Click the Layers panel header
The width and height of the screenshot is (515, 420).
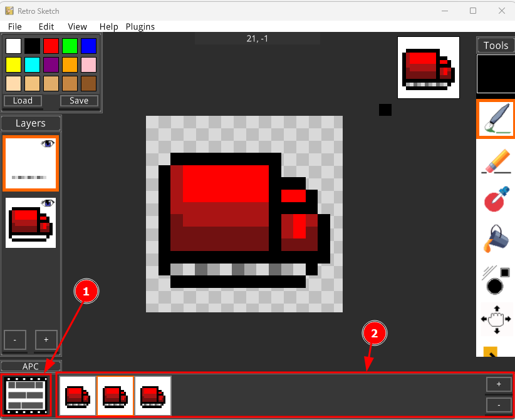pyautogui.click(x=31, y=123)
